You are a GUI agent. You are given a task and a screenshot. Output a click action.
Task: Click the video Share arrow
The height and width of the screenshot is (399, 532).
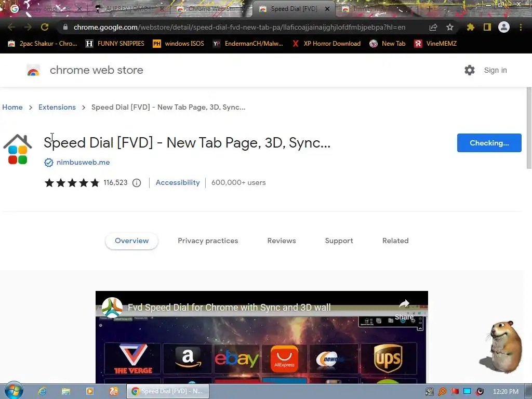[404, 309]
